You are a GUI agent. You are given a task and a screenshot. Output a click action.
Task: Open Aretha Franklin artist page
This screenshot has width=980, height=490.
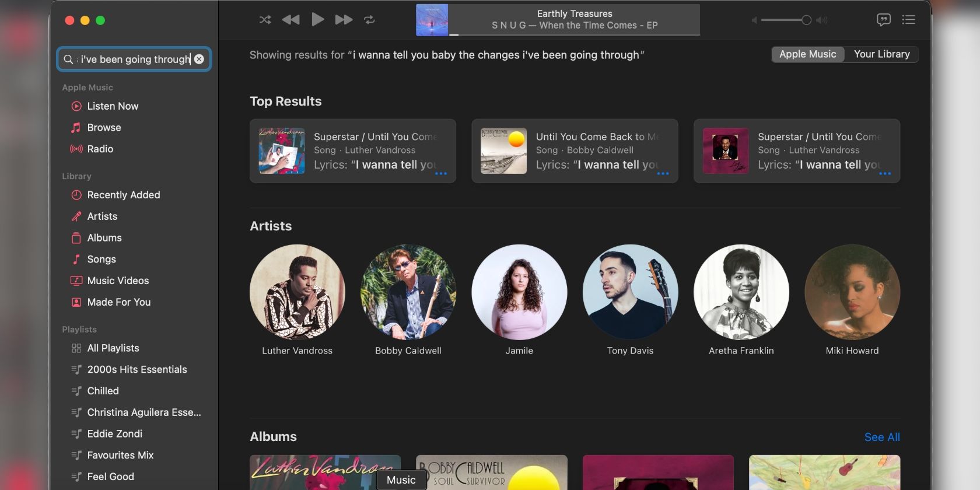click(x=741, y=292)
